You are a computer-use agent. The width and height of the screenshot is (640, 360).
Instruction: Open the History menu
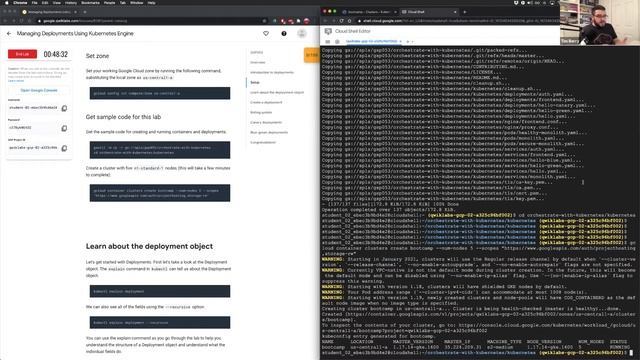coord(71,2)
